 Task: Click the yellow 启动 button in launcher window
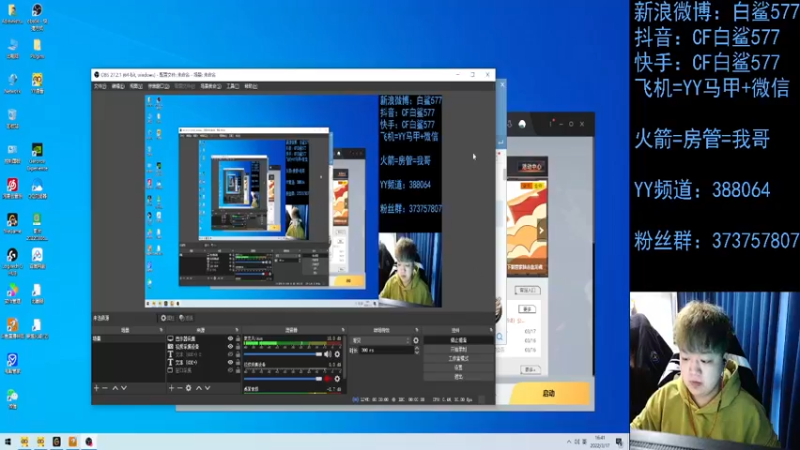coord(549,393)
